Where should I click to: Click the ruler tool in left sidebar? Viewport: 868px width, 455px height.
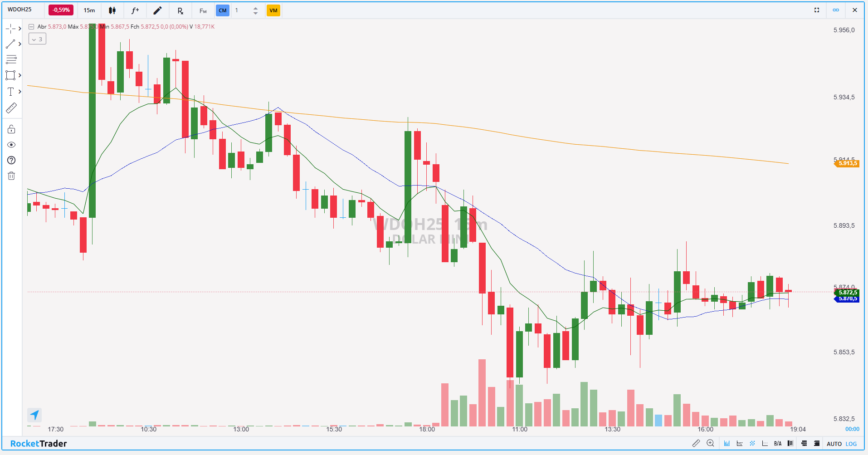[11, 108]
